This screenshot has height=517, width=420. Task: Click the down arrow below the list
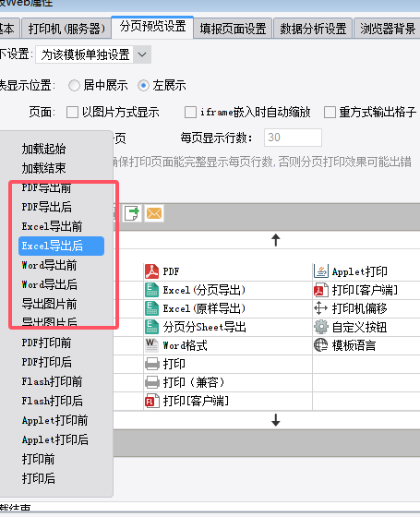click(x=276, y=420)
